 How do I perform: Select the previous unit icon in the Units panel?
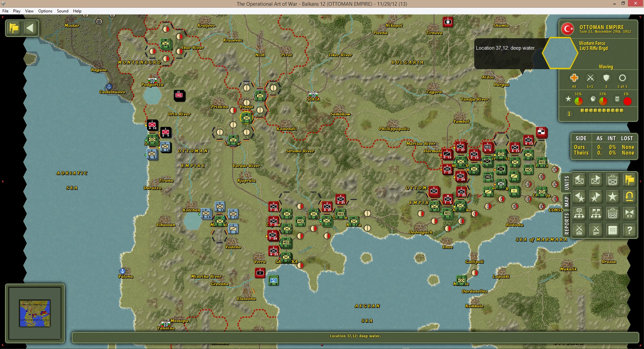pyautogui.click(x=579, y=180)
